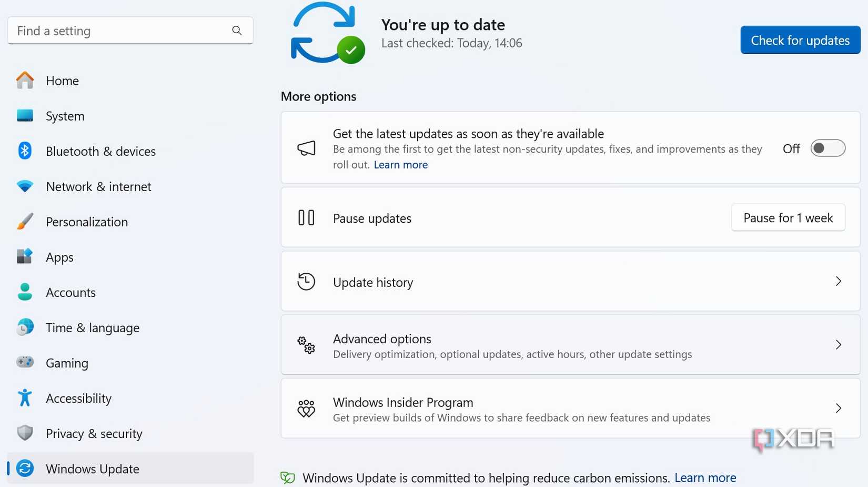
Task: Click Pause for 1 week button
Action: (x=788, y=217)
